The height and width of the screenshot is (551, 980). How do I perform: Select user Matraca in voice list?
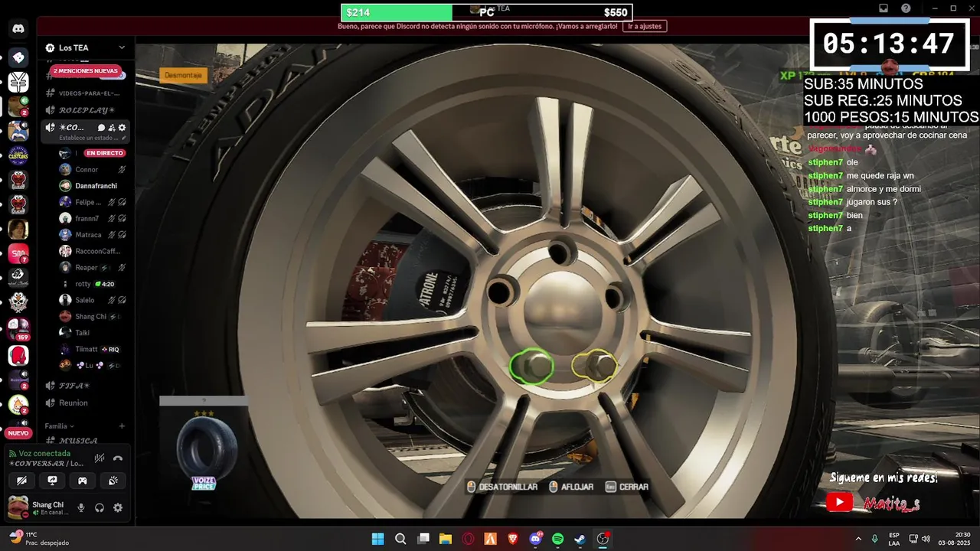tap(88, 235)
